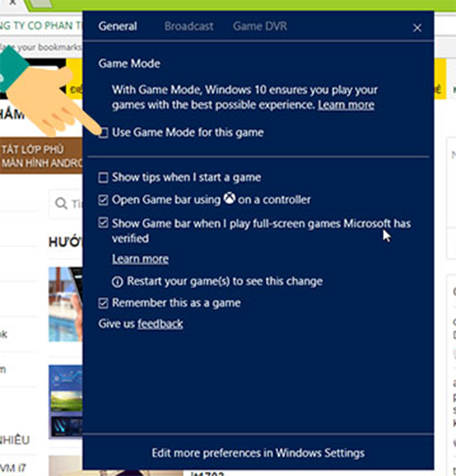Click the feedback link
The width and height of the screenshot is (456, 476).
coord(160,324)
